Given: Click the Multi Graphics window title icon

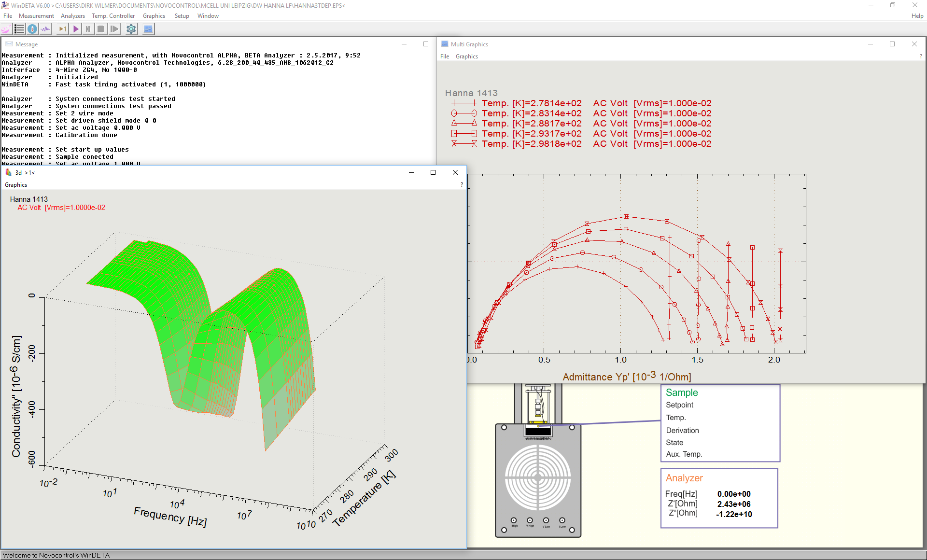Looking at the screenshot, I should pos(445,44).
